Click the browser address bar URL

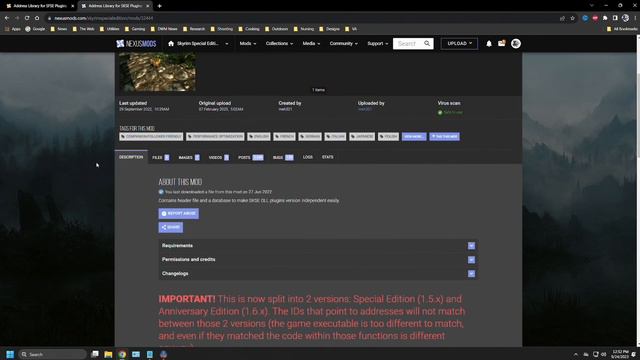[104, 18]
